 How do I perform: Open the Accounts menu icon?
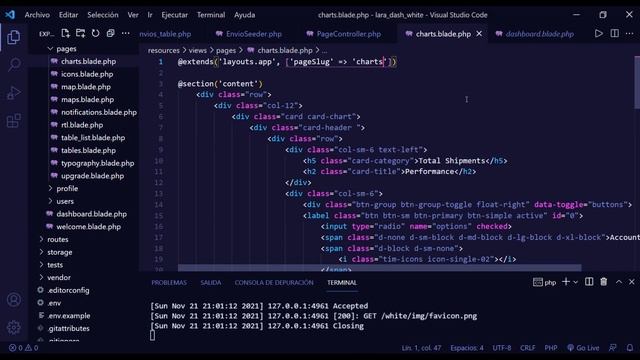(x=14, y=300)
